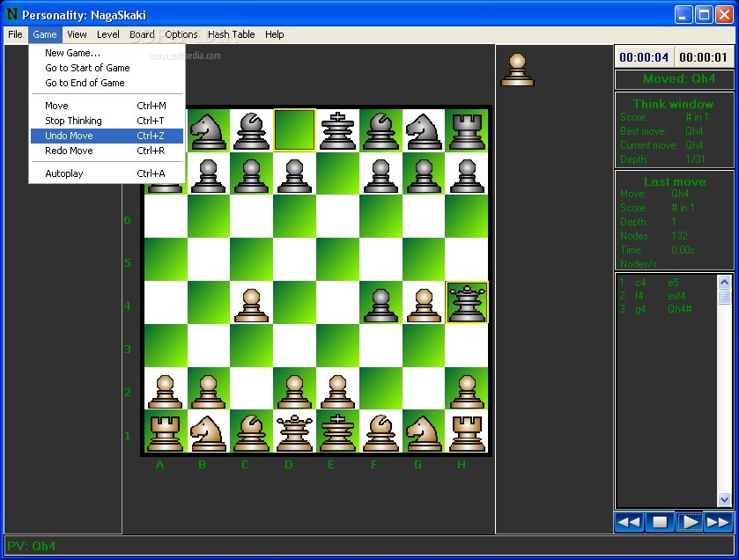Select the black queen on h4

pos(467,303)
